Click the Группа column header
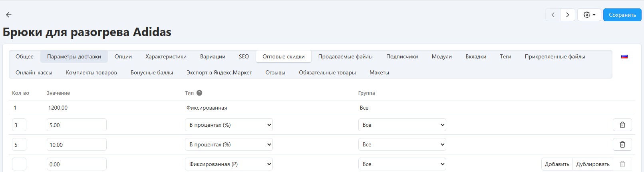This screenshot has width=644, height=172. (x=366, y=93)
